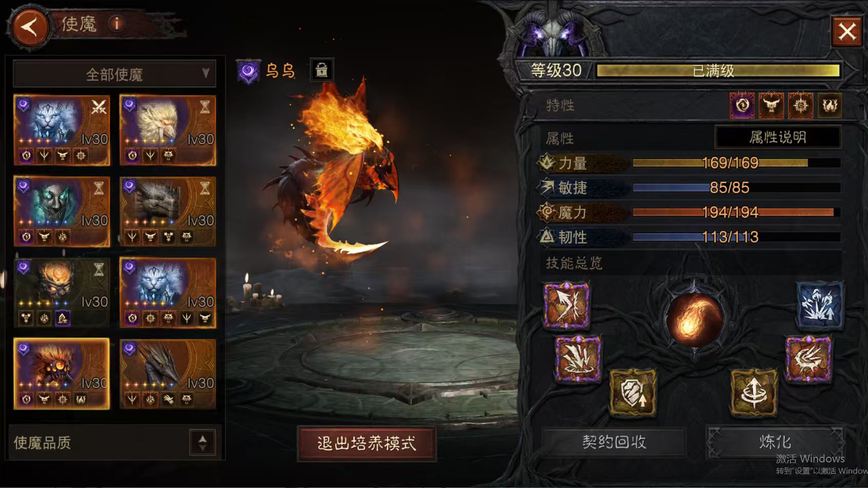Open the 属性说明 attribute description
868x488 pixels.
(778, 137)
